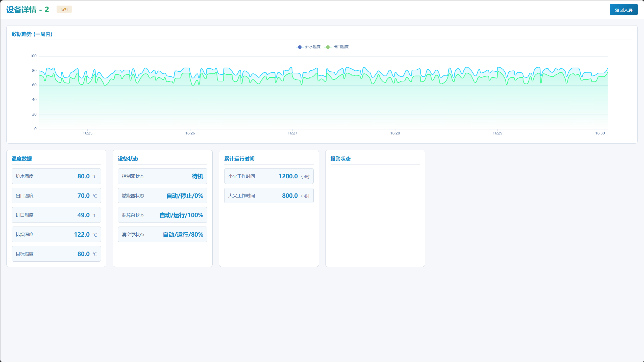Image resolution: width=644 pixels, height=362 pixels.
Task: Click the 目标温度 80.0 reading row
Action: coord(56,254)
